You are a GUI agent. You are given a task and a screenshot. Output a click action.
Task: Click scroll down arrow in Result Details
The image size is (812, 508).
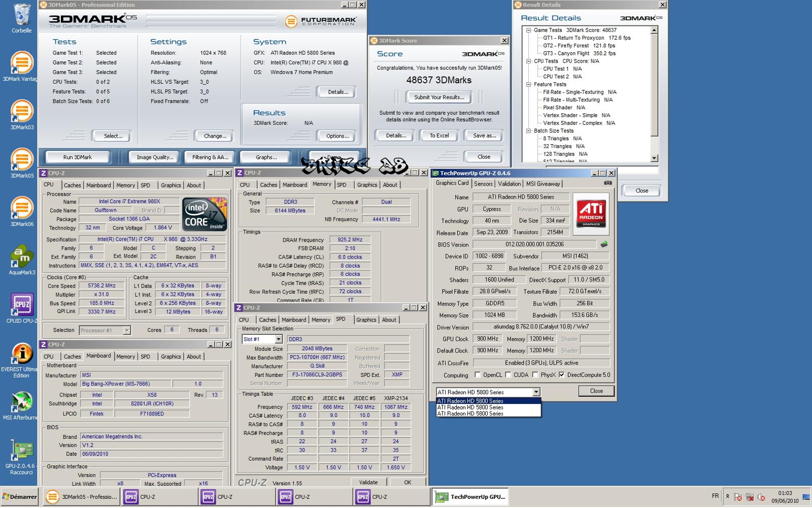(654, 158)
